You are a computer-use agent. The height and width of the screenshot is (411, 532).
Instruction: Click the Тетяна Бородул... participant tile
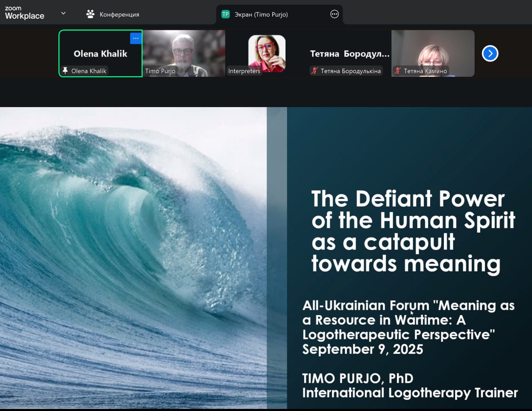tap(350, 54)
